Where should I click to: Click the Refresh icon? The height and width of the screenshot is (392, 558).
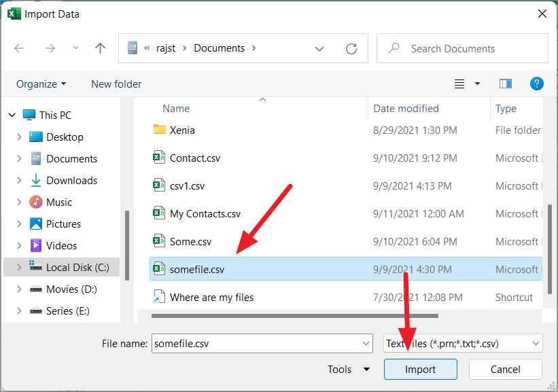(351, 48)
